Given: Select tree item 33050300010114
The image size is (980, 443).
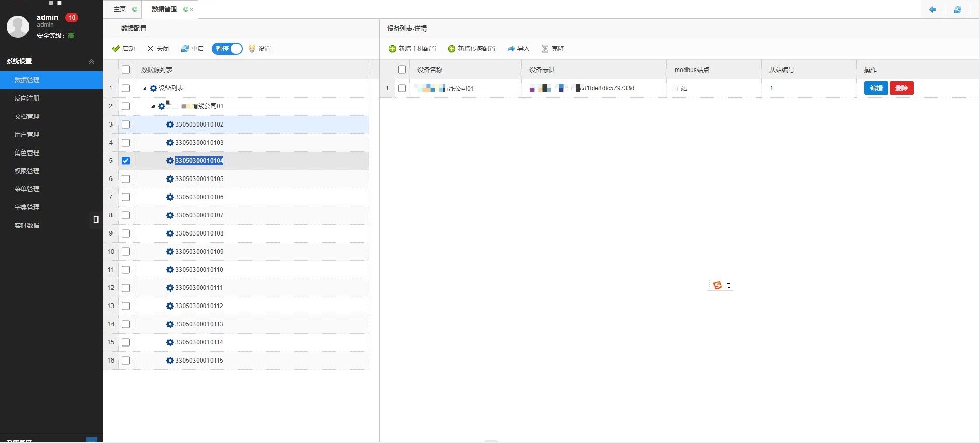Looking at the screenshot, I should [199, 342].
